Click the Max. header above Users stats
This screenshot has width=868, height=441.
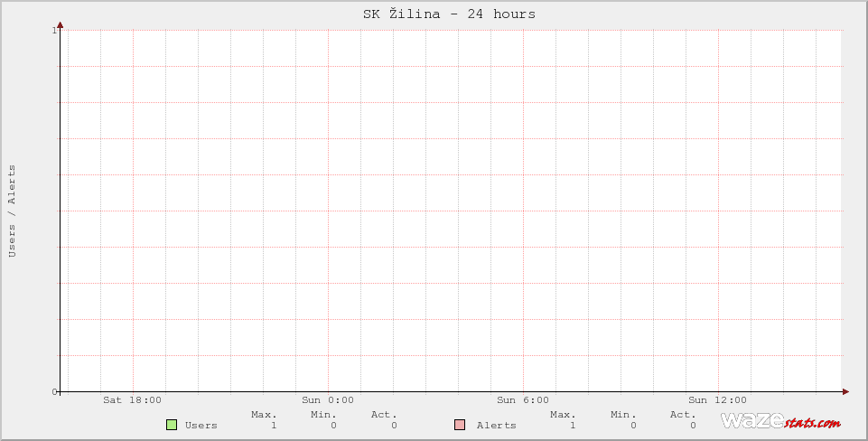pyautogui.click(x=264, y=414)
